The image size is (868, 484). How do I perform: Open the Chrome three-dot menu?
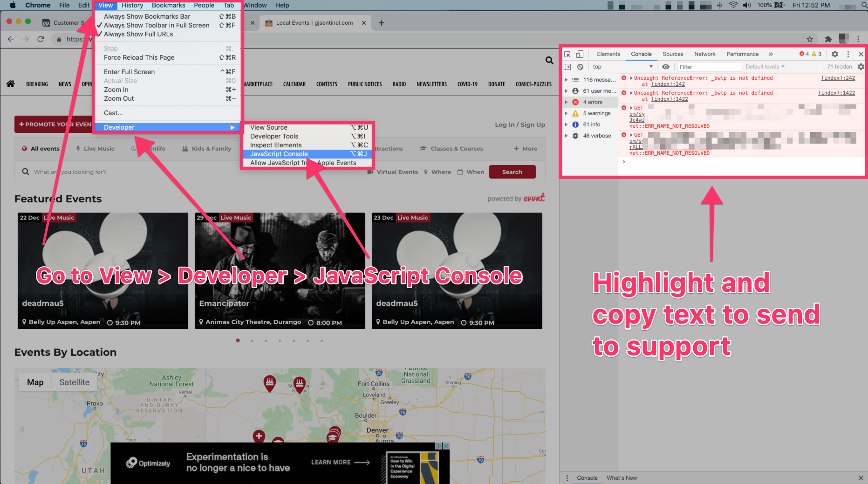858,39
